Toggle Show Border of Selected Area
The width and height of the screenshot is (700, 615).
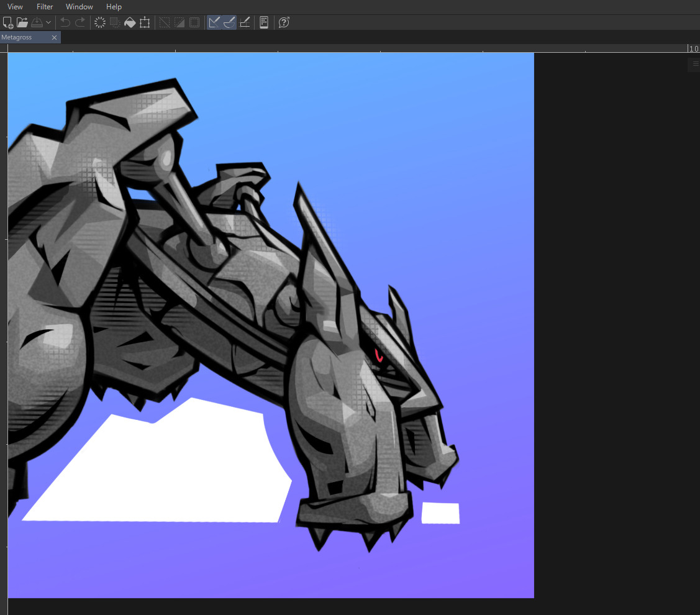[194, 22]
